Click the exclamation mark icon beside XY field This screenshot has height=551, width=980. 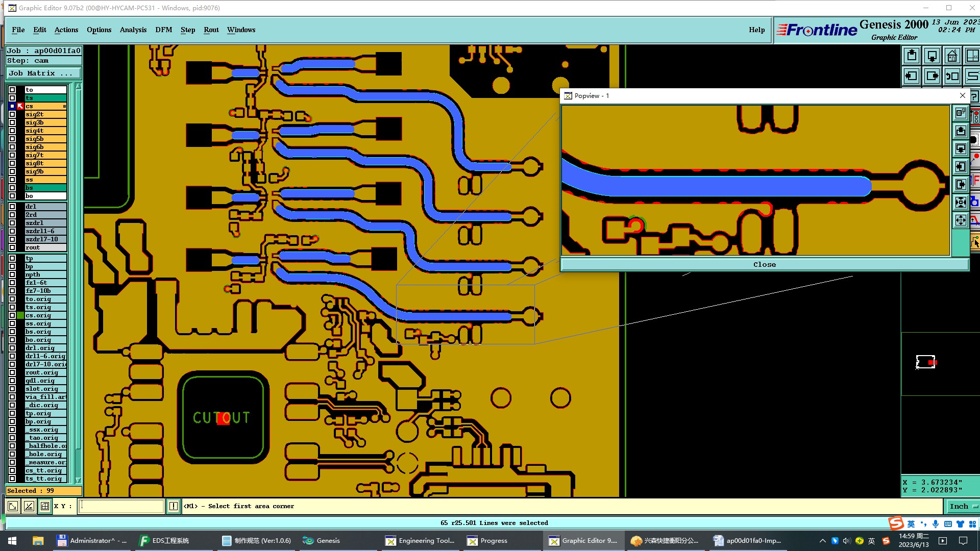(x=174, y=506)
